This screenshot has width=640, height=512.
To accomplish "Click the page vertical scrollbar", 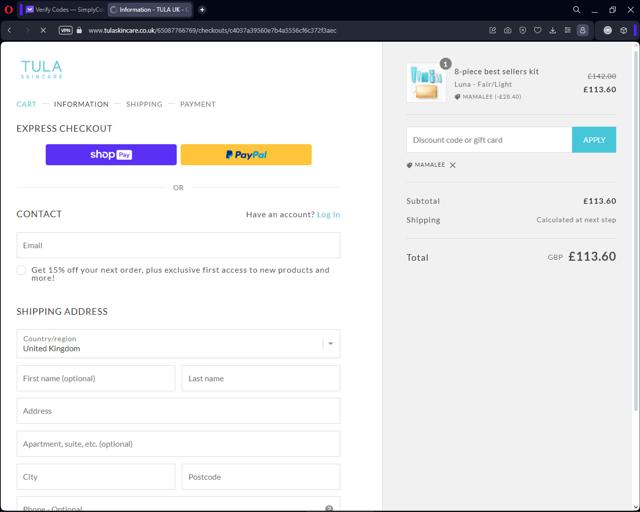I will 636,229.
